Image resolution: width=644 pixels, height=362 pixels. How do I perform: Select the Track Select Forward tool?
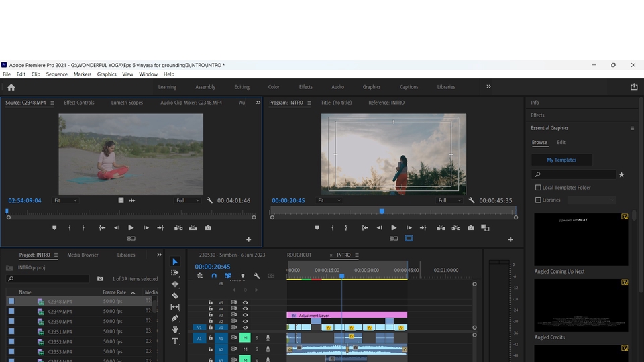click(x=175, y=273)
